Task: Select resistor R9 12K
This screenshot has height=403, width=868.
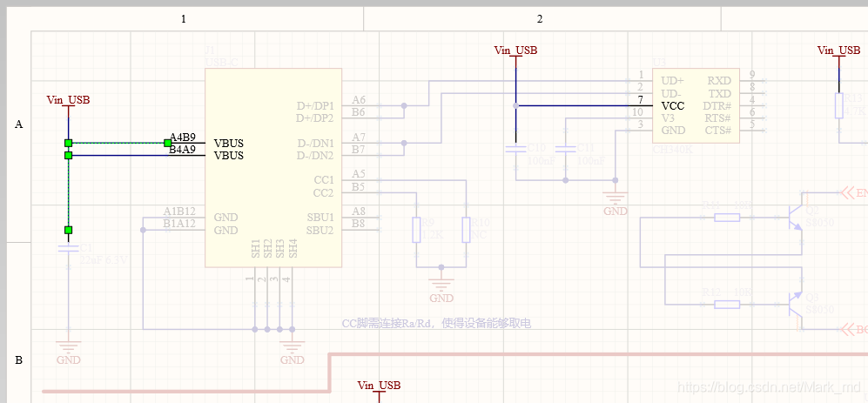Action: (417, 230)
